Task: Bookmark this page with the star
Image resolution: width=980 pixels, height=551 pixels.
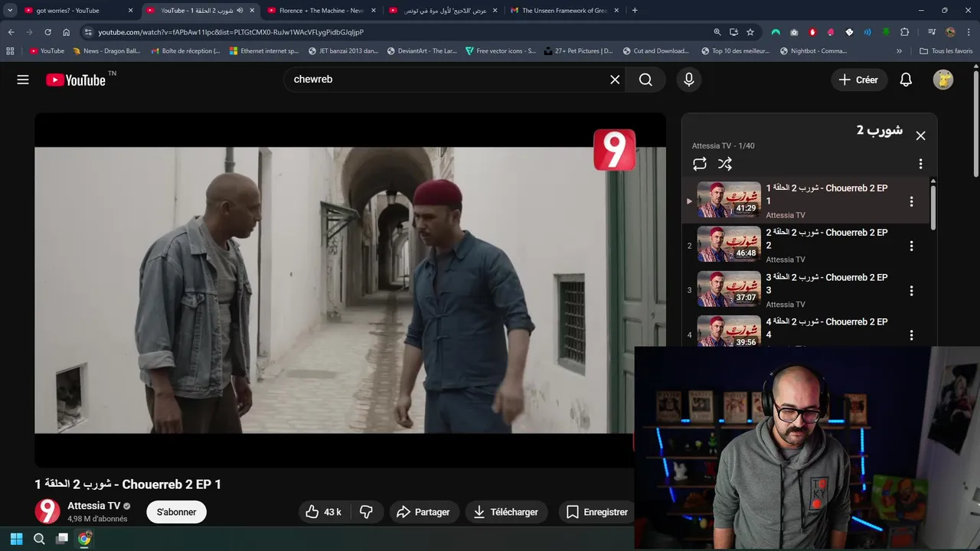Action: 750,32
